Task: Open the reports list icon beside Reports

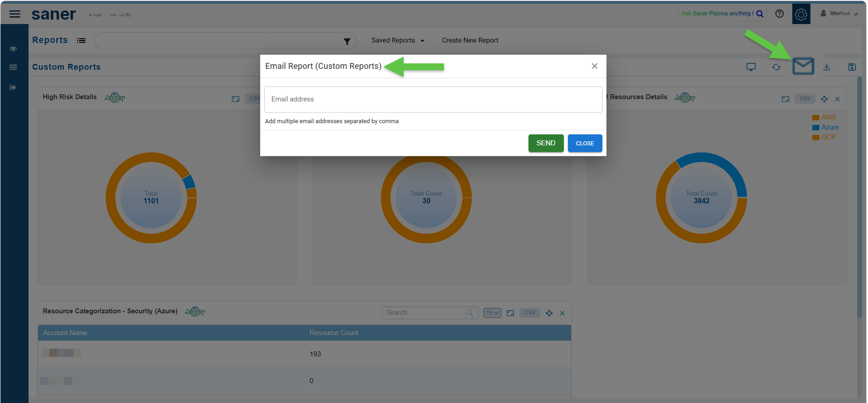Action: point(81,40)
